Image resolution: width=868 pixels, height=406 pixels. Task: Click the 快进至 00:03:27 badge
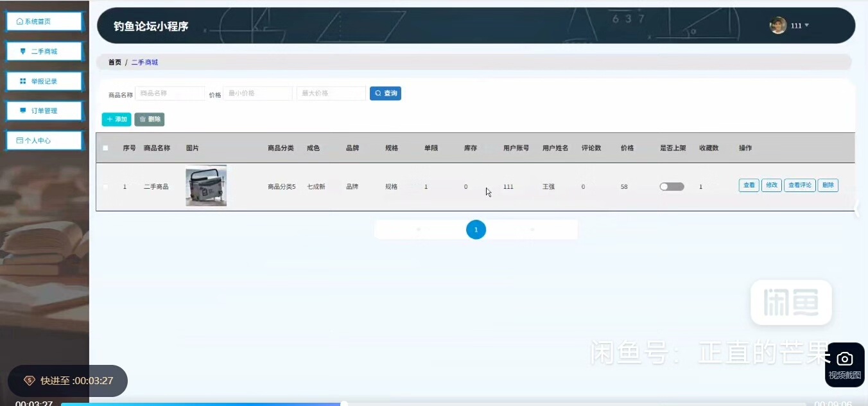click(67, 380)
